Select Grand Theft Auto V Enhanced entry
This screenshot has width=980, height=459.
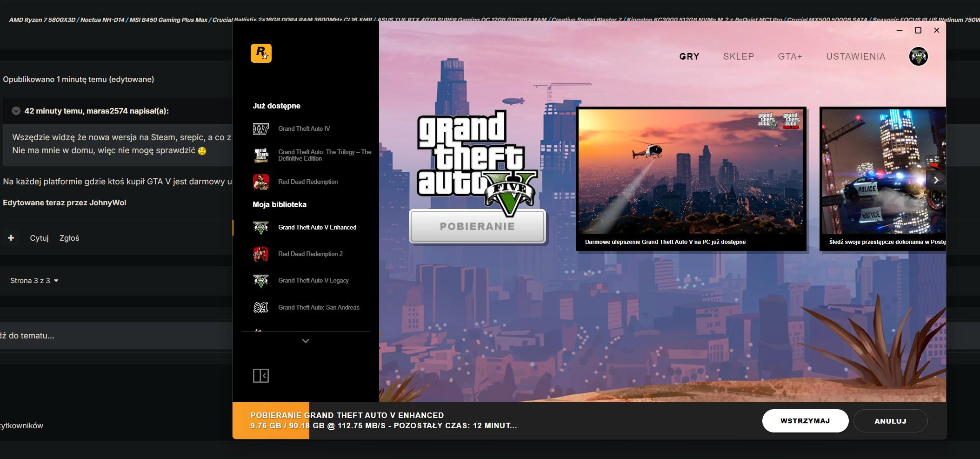click(317, 228)
